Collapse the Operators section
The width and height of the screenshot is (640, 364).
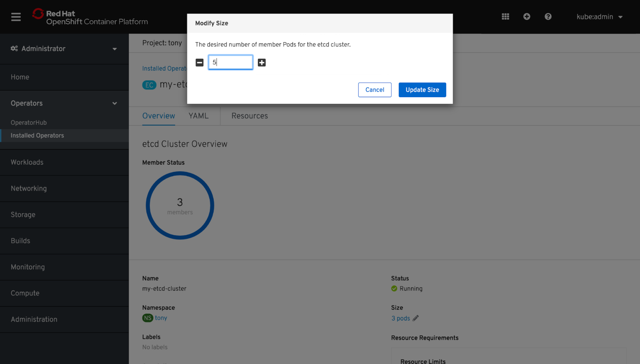[64, 103]
